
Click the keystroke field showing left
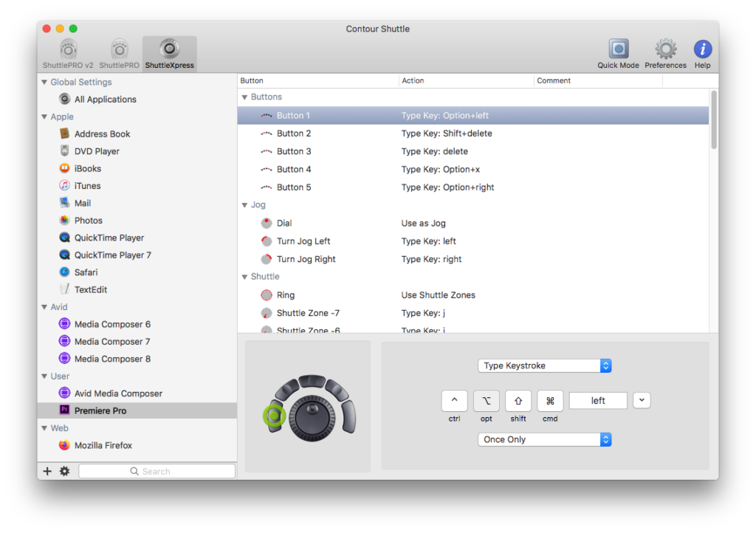[x=598, y=400]
